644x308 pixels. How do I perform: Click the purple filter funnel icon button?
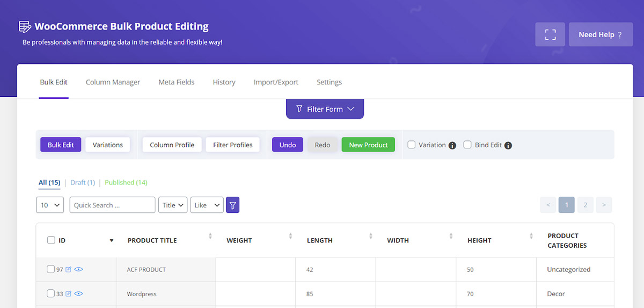(232, 205)
